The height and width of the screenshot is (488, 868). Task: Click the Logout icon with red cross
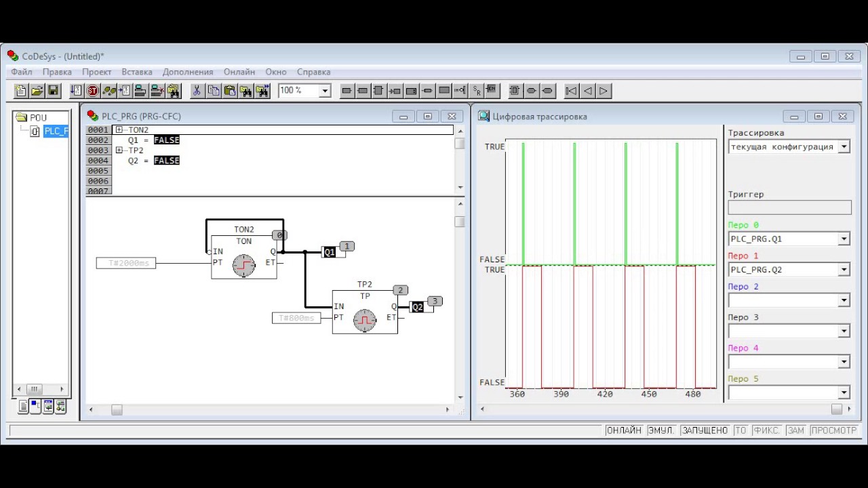(x=157, y=90)
